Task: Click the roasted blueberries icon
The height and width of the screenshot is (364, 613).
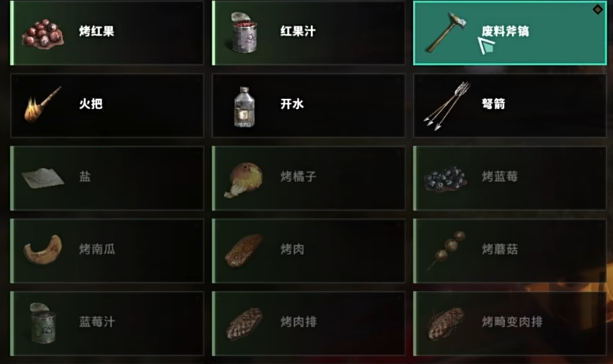Action: (x=445, y=178)
